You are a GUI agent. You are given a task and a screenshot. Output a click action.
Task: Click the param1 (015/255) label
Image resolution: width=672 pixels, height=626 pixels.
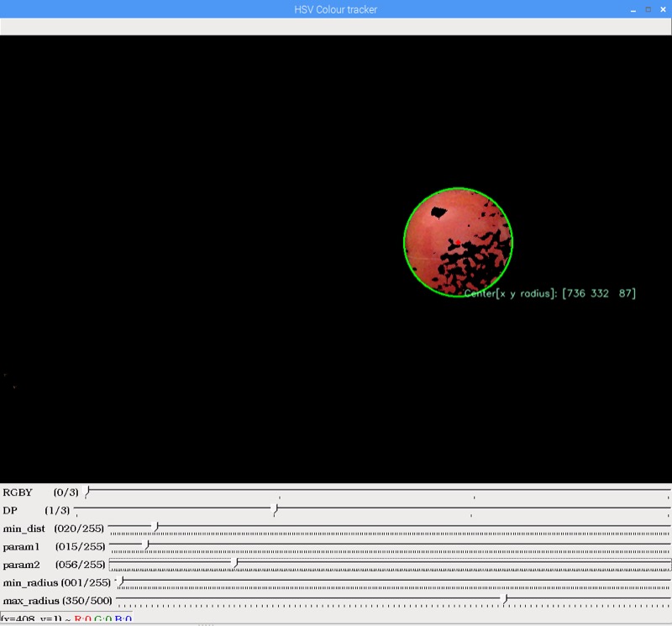(x=54, y=546)
